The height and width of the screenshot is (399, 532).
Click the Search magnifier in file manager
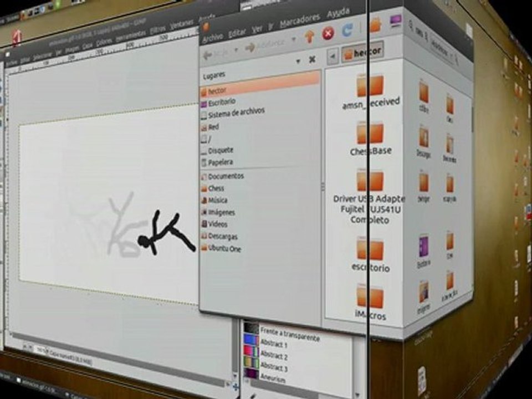411,25
